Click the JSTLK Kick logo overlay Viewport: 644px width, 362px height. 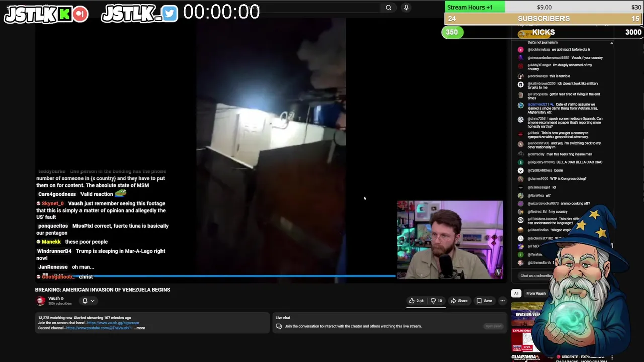pos(46,14)
